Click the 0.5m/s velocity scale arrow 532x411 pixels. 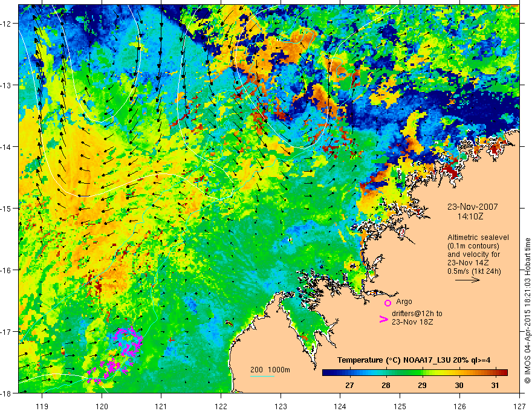click(467, 280)
